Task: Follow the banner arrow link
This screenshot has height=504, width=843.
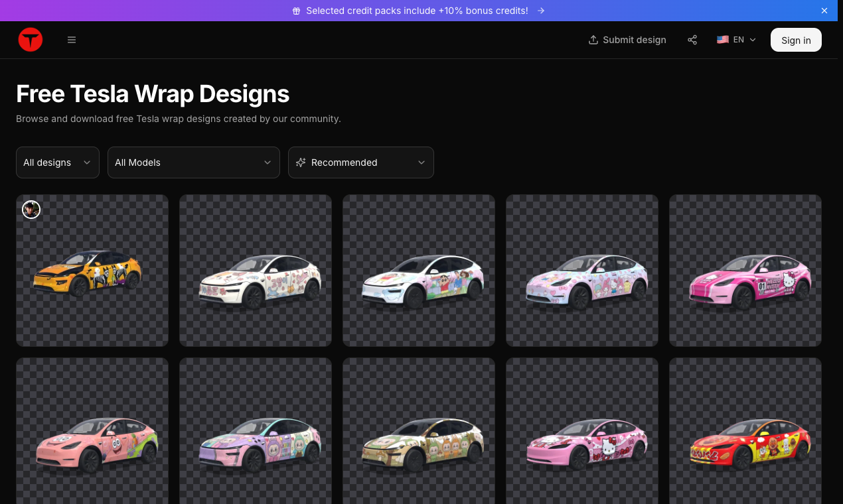Action: click(x=541, y=11)
